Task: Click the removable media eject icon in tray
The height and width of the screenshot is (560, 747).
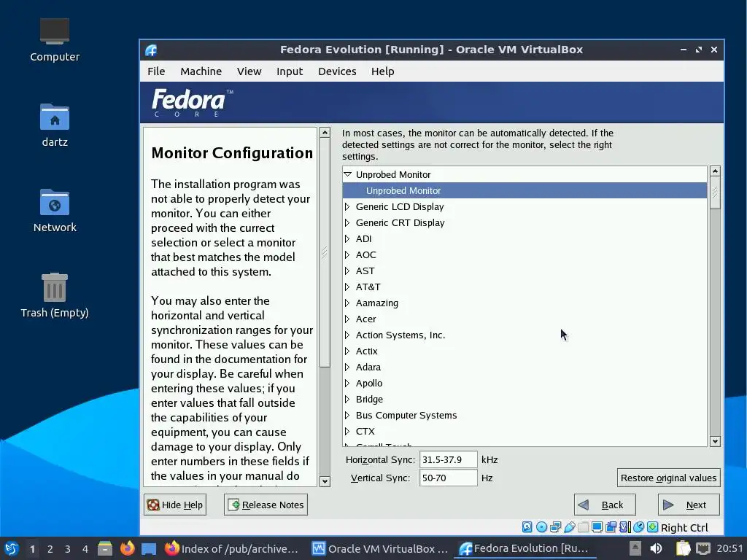Action: click(x=635, y=548)
